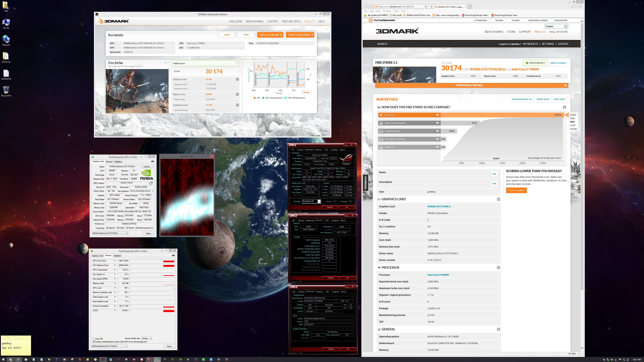Image resolution: width=644 pixels, height=362 pixels.
Task: Open browser Tools gear icon
Action: 581,7
